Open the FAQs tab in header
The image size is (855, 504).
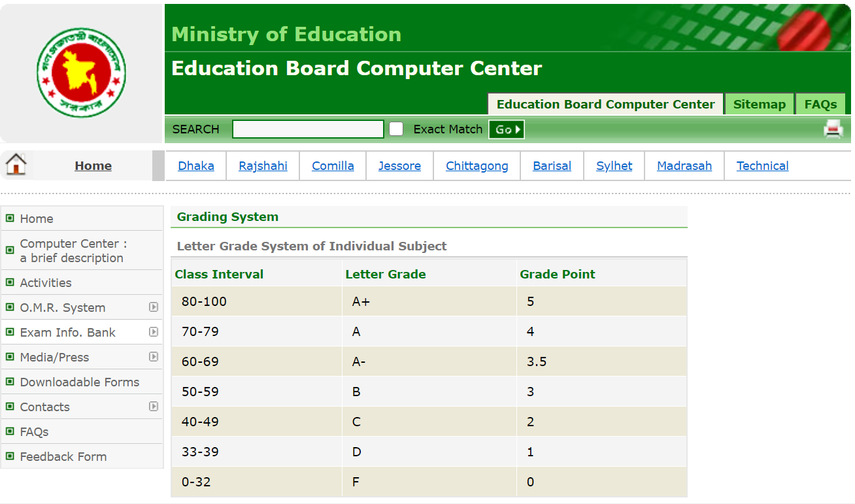820,105
